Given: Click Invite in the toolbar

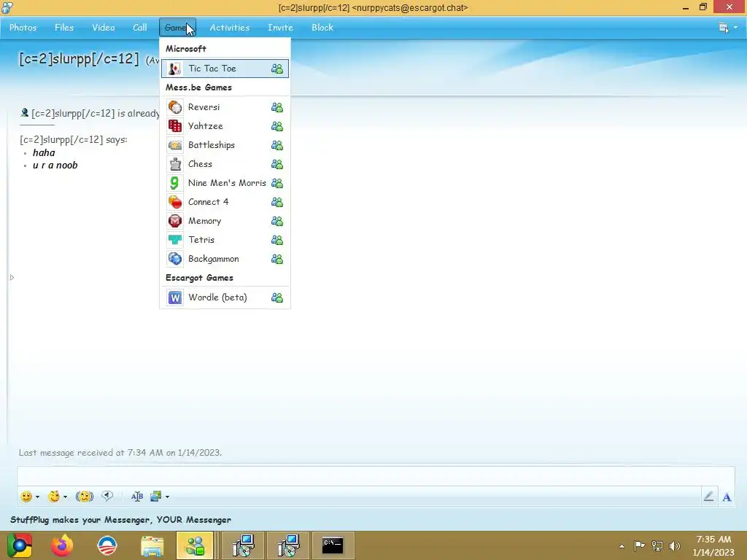Looking at the screenshot, I should 280,28.
